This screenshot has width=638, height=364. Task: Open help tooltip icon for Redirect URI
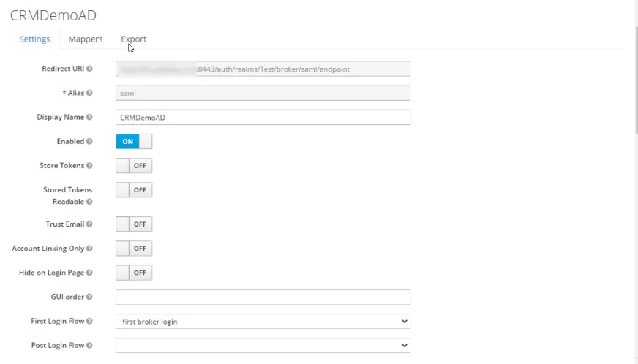89,69
